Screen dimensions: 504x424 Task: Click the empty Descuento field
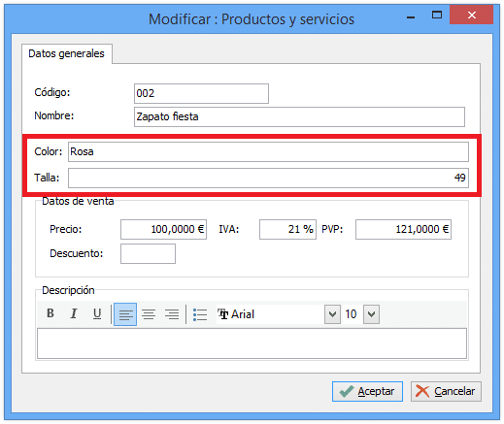[x=148, y=254]
